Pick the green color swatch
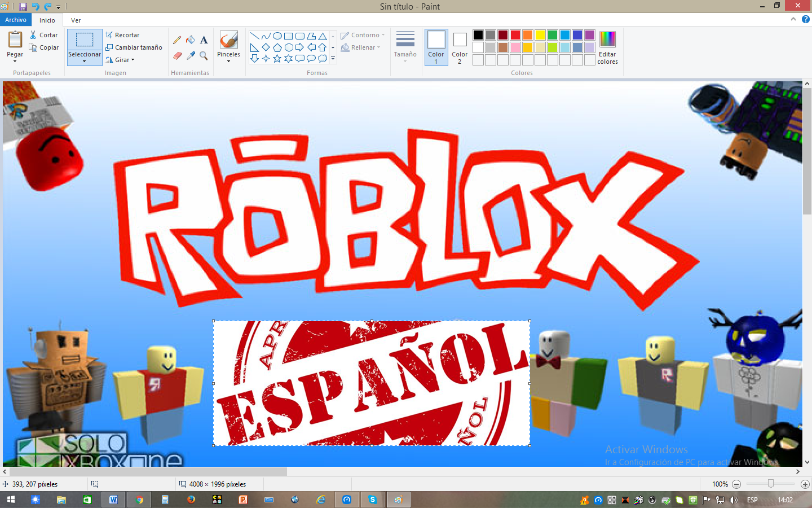 [553, 35]
